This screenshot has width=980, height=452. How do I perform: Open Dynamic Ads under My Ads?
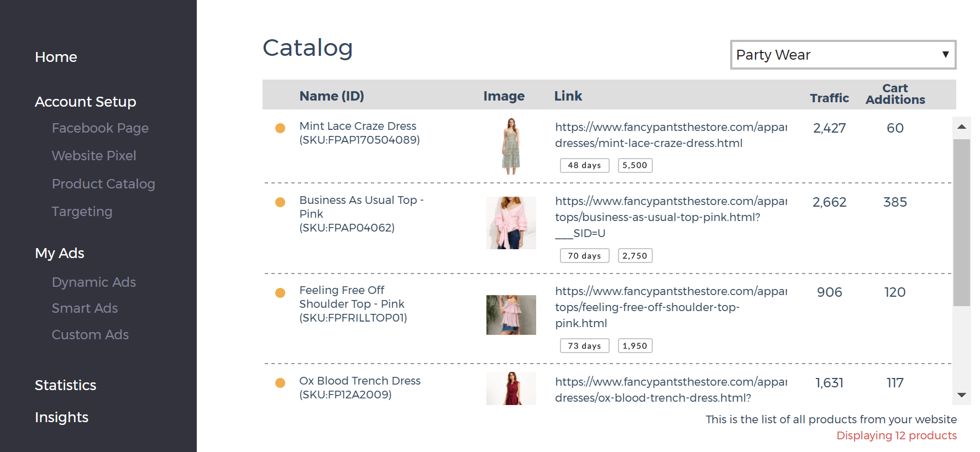coord(94,282)
